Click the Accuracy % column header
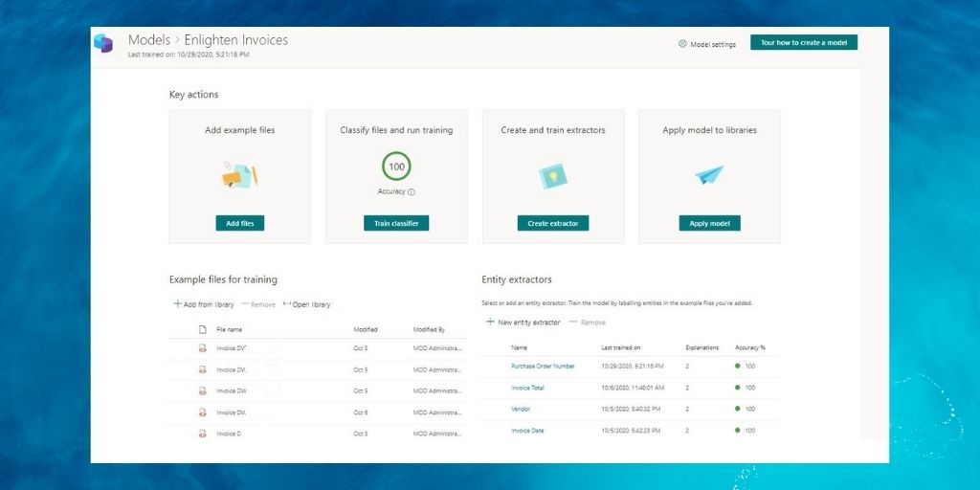 tap(750, 347)
